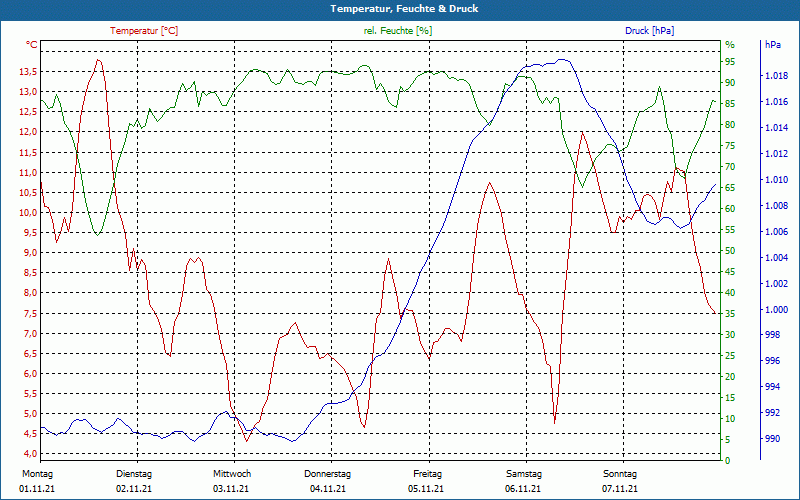Click the "Samstag" day label
Screen dimensions: 800x500
tap(524, 474)
